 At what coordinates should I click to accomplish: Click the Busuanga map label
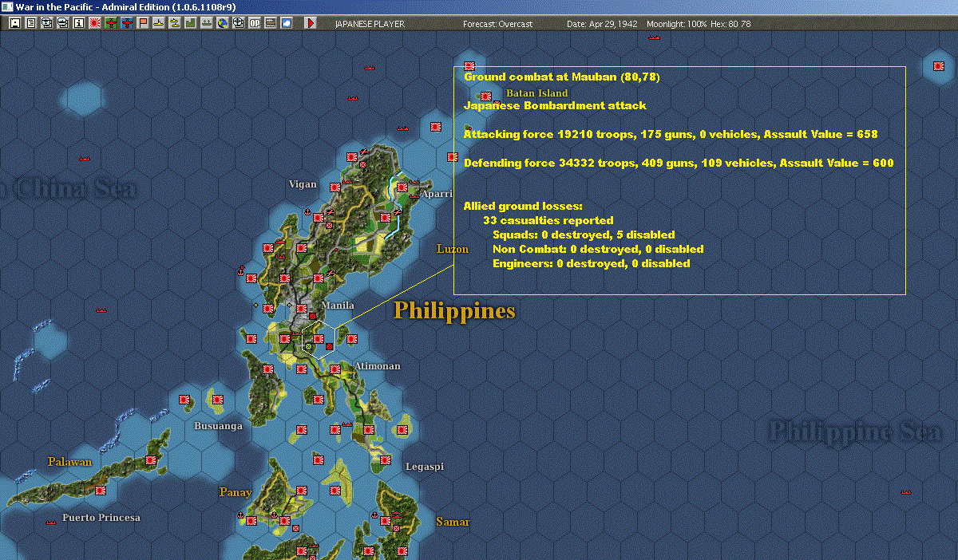[x=219, y=426]
